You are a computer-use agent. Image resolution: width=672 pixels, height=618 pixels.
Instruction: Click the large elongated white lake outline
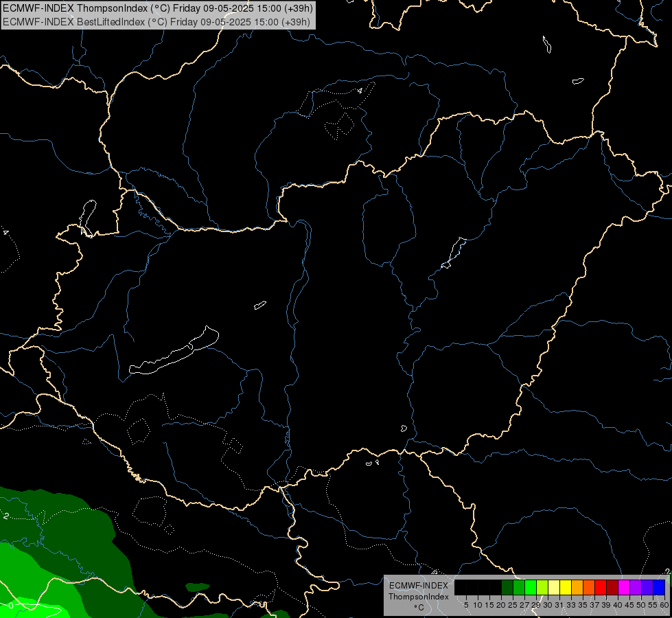(x=174, y=350)
